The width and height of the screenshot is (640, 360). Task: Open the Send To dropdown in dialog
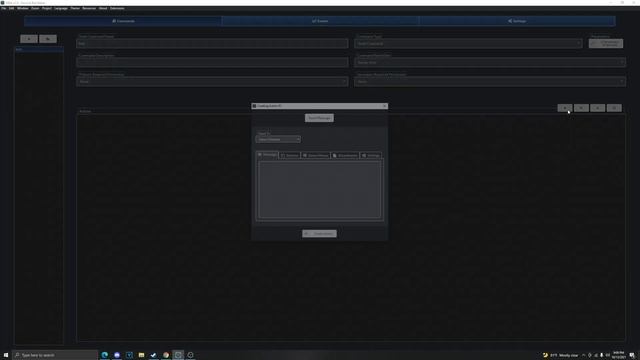pos(278,140)
